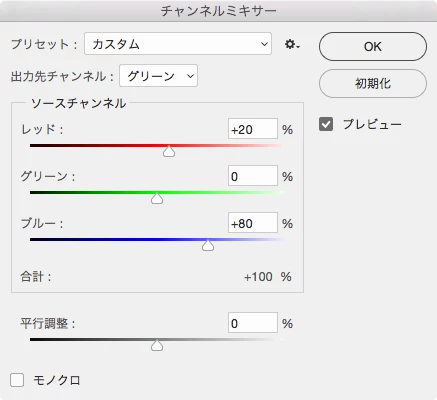Click the チャンネルミキサー title bar
Screen dimensions: 437x400
click(x=218, y=11)
